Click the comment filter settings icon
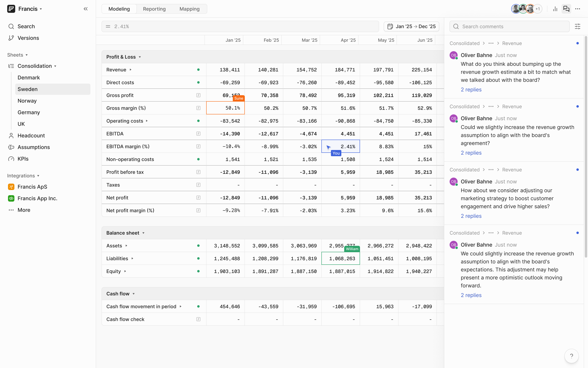This screenshot has width=588, height=368. (x=578, y=26)
